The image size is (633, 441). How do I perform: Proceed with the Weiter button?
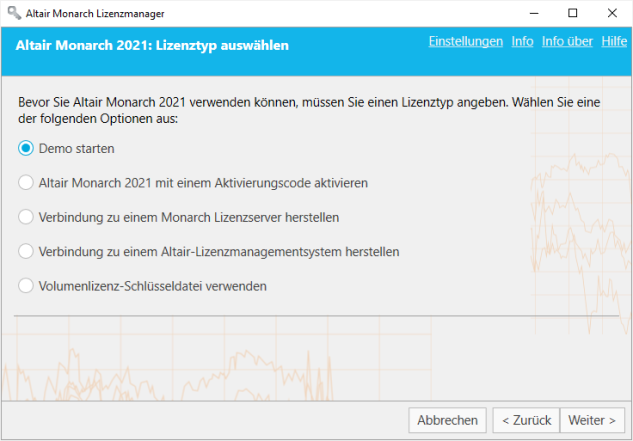(592, 420)
